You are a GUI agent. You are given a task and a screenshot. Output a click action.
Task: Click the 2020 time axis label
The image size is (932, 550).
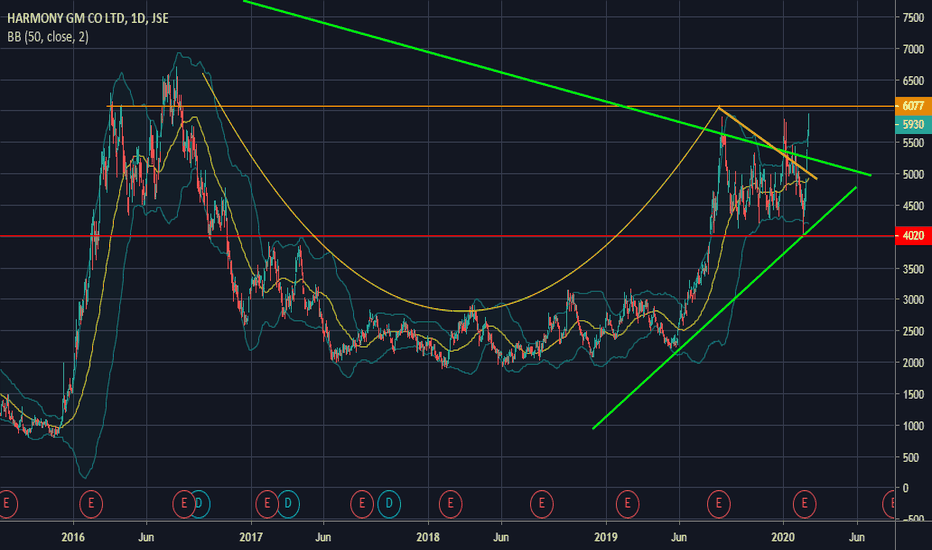pos(783,538)
